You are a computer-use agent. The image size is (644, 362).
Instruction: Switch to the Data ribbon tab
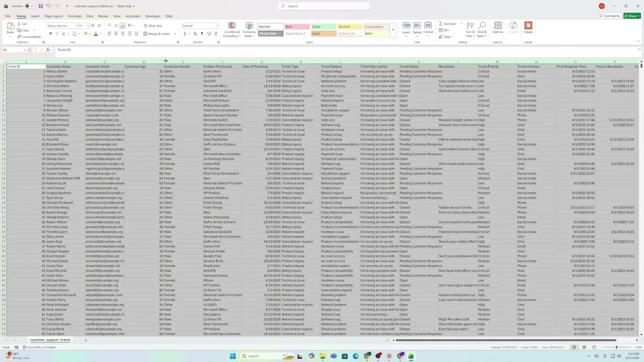(x=90, y=16)
